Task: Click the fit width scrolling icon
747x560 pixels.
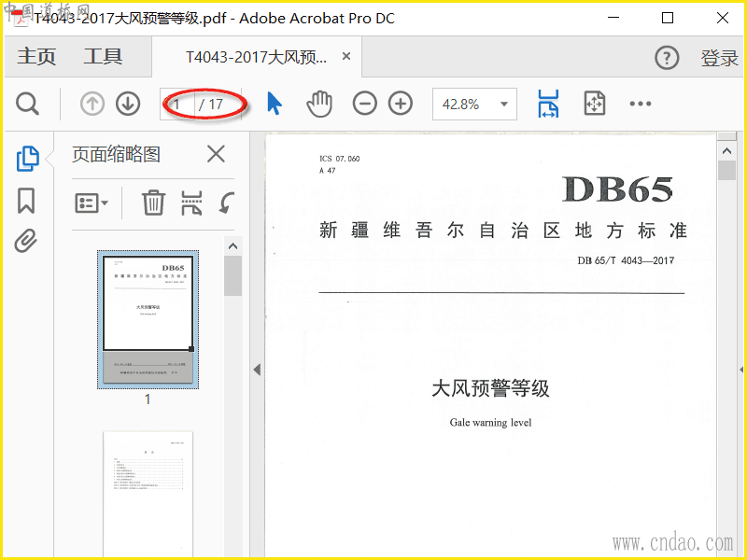Action: (x=548, y=104)
